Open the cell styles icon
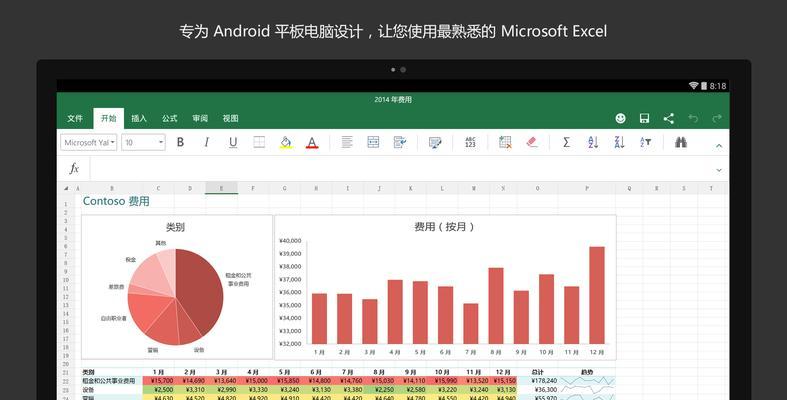Viewport: 787px width, 400px height. coord(435,143)
